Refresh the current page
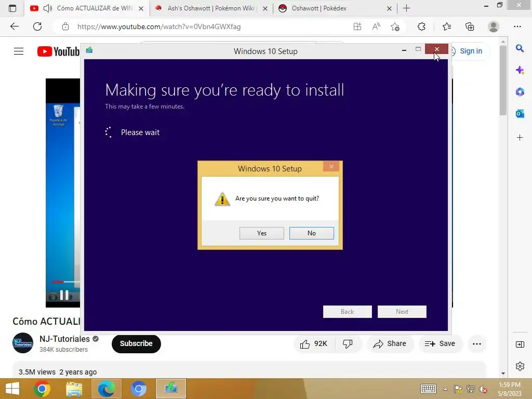This screenshot has width=532, height=399. (x=37, y=26)
